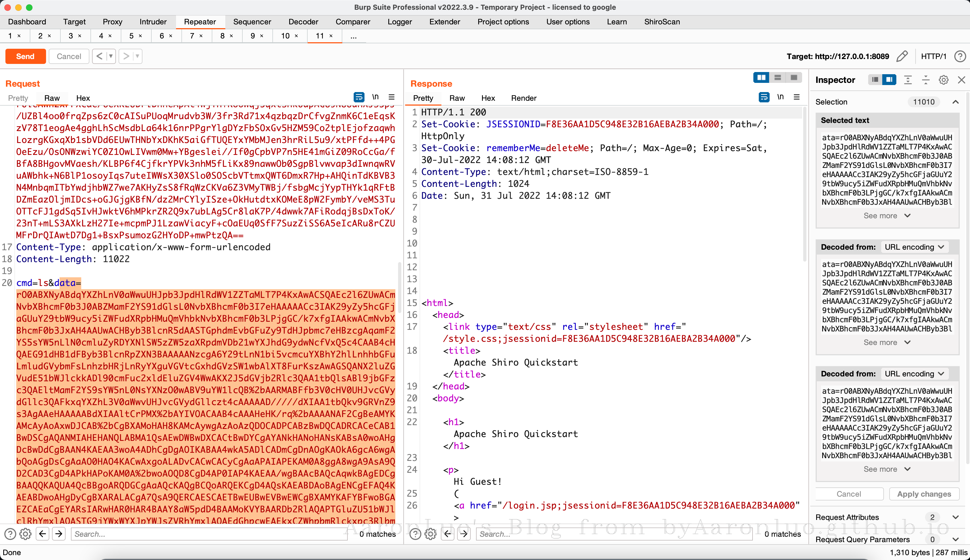This screenshot has width=970, height=560.
Task: Close the Inspector panel
Action: pos(961,80)
